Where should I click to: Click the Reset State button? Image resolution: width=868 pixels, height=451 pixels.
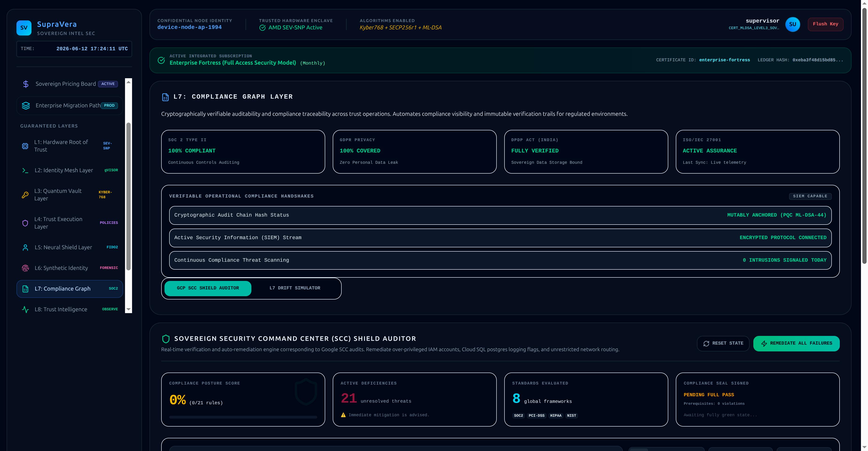point(723,344)
